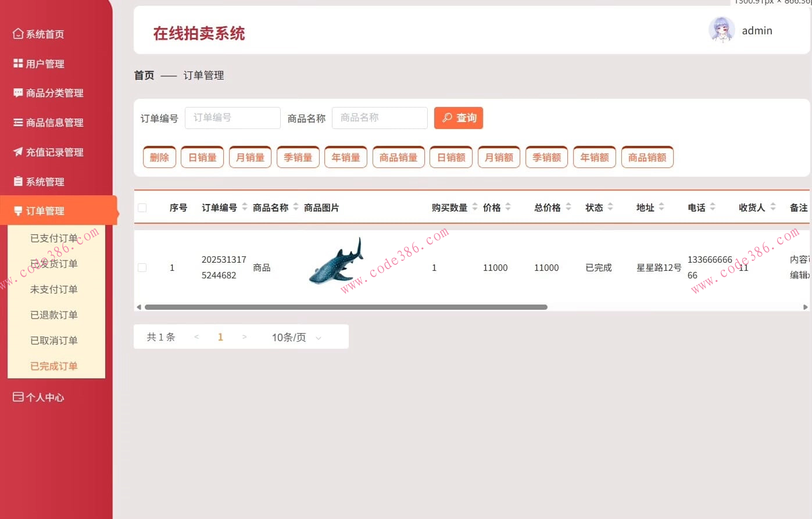
Task: Select the 系统管理 document icon
Action: click(x=19, y=181)
